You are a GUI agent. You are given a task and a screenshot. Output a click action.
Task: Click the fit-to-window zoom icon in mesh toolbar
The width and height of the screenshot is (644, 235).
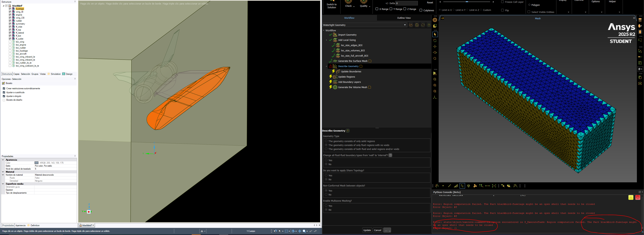click(x=435, y=58)
